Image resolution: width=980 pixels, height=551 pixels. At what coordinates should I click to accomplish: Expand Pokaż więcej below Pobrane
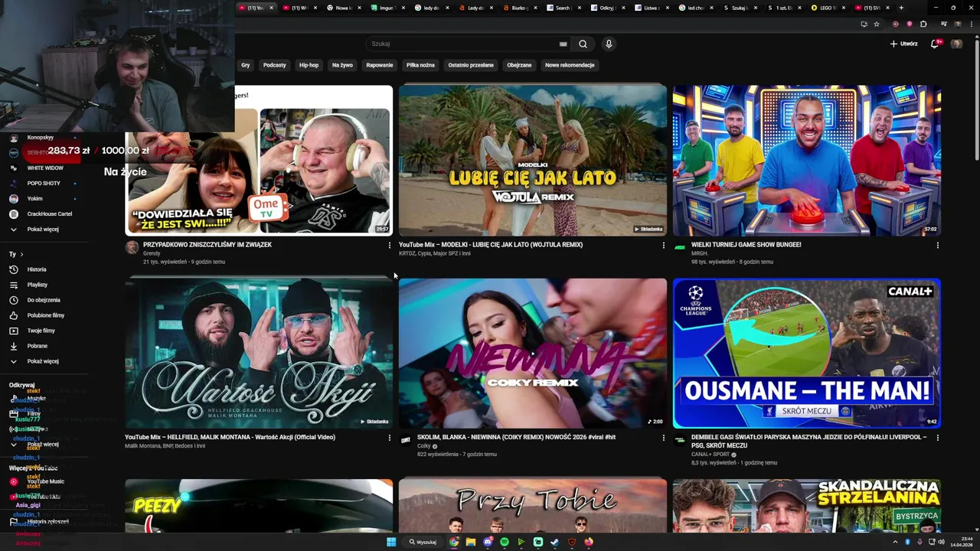point(42,361)
